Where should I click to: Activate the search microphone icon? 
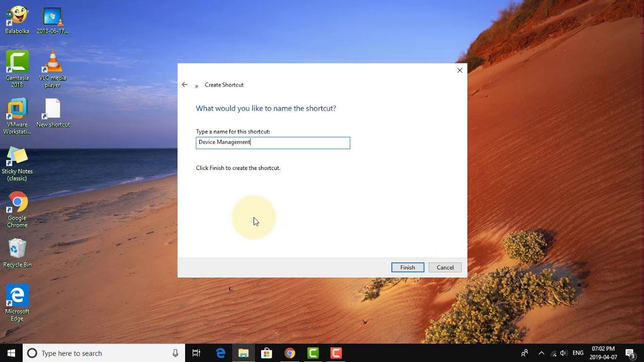[175, 353]
